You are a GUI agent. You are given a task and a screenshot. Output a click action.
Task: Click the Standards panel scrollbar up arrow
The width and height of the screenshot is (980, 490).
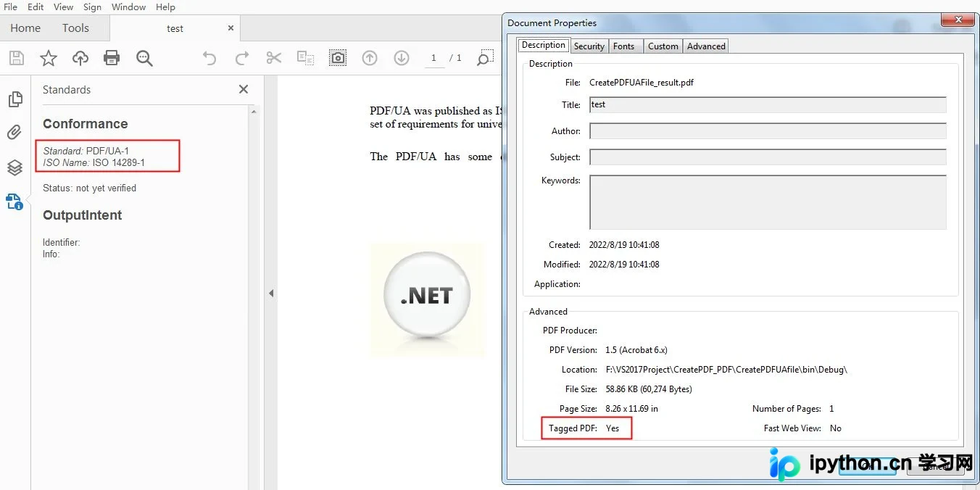point(254,111)
